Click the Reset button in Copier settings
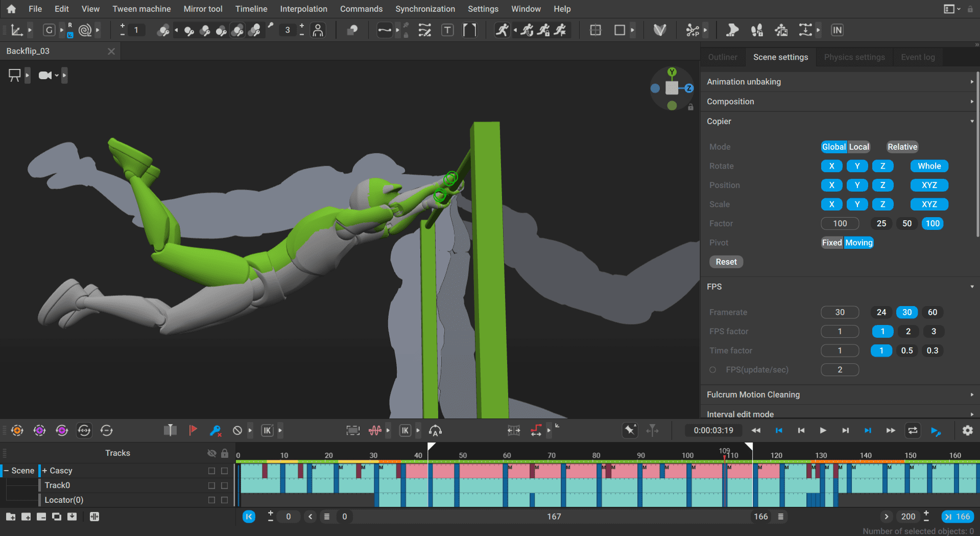 pos(726,261)
